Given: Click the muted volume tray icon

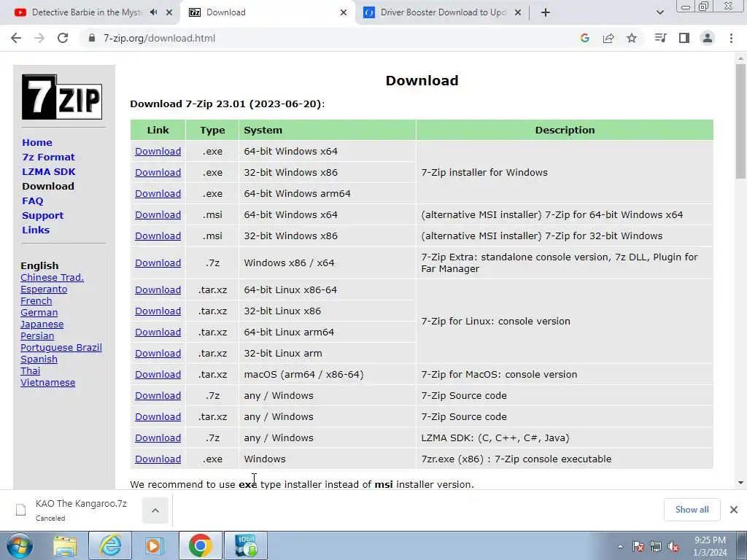Looking at the screenshot, I should pyautogui.click(x=673, y=547).
